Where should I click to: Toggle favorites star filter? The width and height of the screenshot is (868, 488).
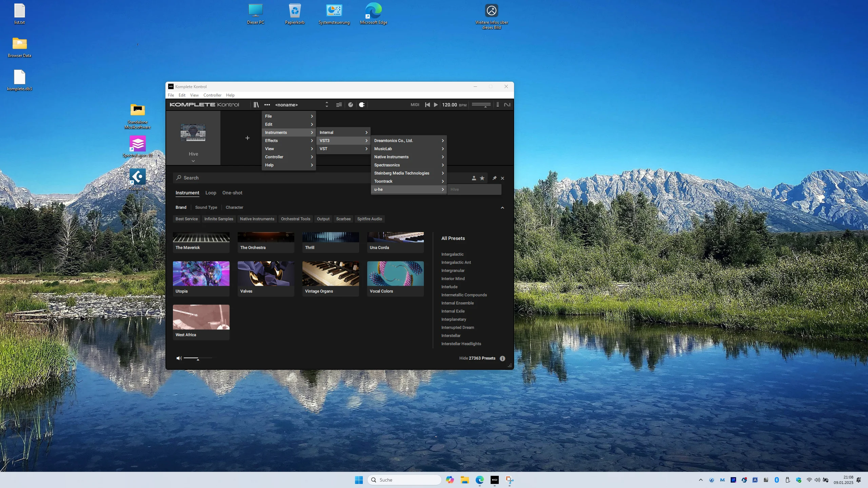(x=482, y=178)
